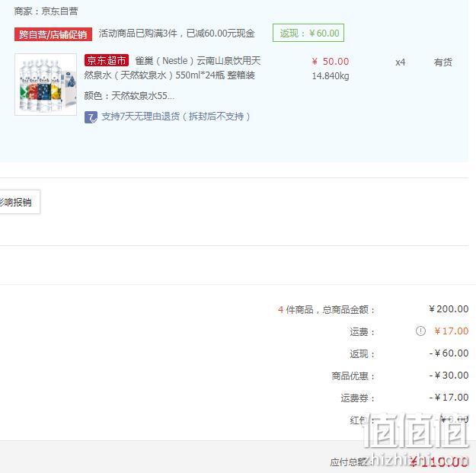Select the 商家：京东自营 merchant text
Viewport: 476px width, 473px height.
(x=46, y=11)
